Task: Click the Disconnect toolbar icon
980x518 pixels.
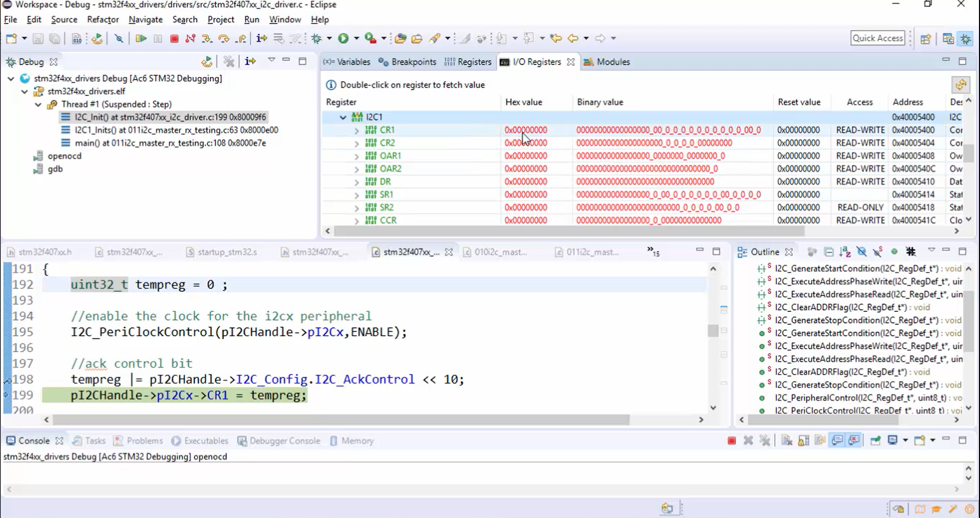Action: pos(190,38)
